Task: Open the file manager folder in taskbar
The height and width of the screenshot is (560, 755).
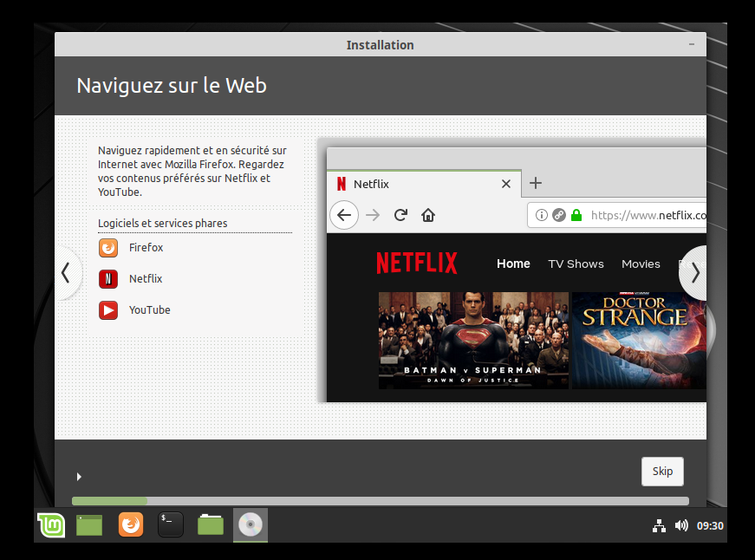Action: click(211, 524)
